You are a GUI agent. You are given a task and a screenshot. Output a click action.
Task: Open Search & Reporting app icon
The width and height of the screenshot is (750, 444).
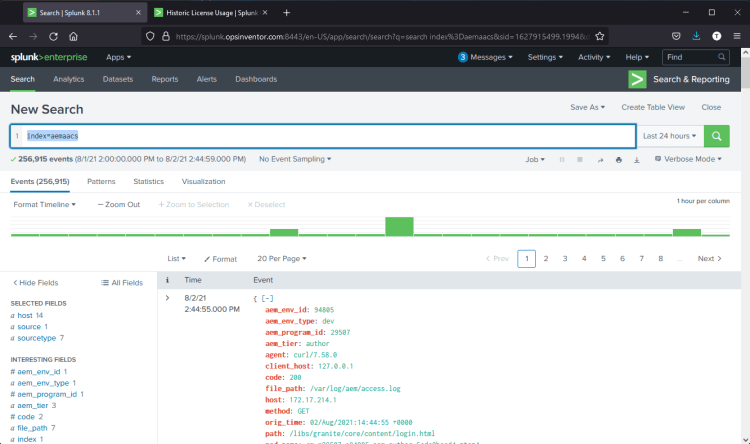coord(637,79)
